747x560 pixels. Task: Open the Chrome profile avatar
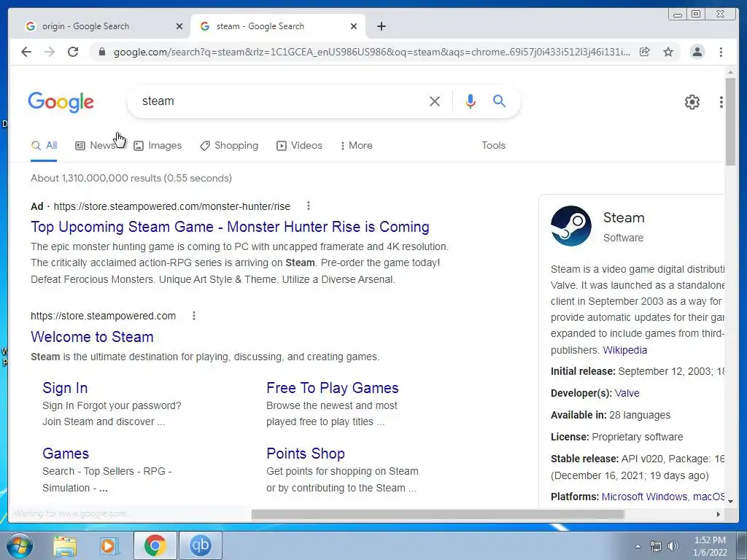point(697,52)
